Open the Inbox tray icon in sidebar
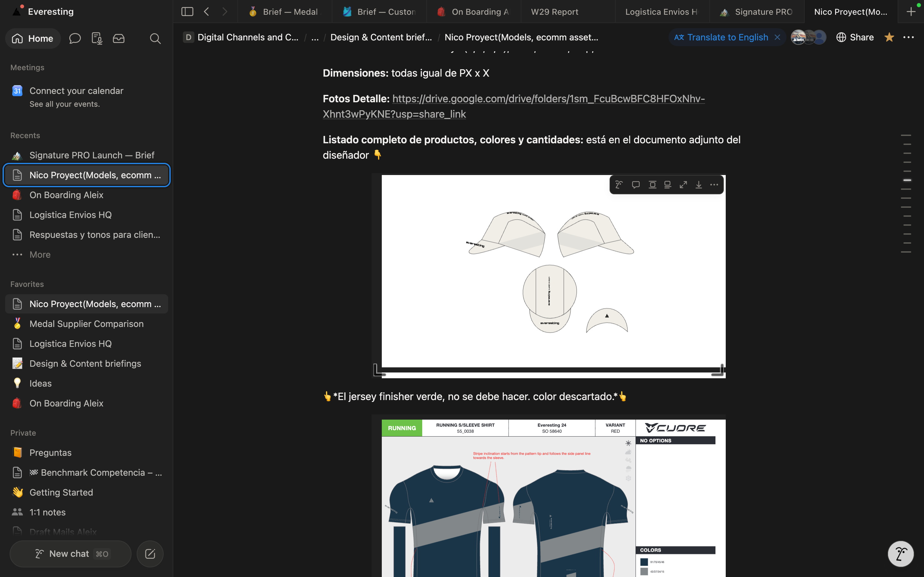This screenshot has width=924, height=577. coord(118,38)
